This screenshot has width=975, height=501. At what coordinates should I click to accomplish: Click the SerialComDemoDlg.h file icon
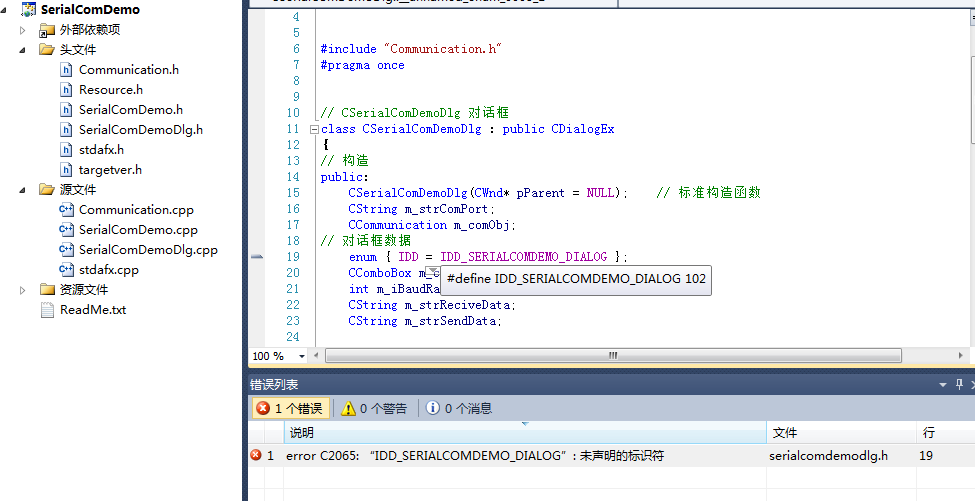[66, 129]
